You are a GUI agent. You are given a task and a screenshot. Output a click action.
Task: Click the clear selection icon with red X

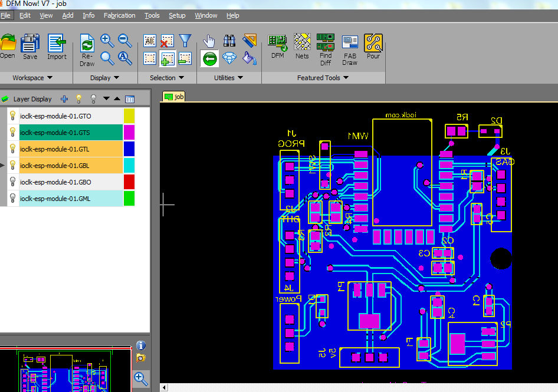168,41
